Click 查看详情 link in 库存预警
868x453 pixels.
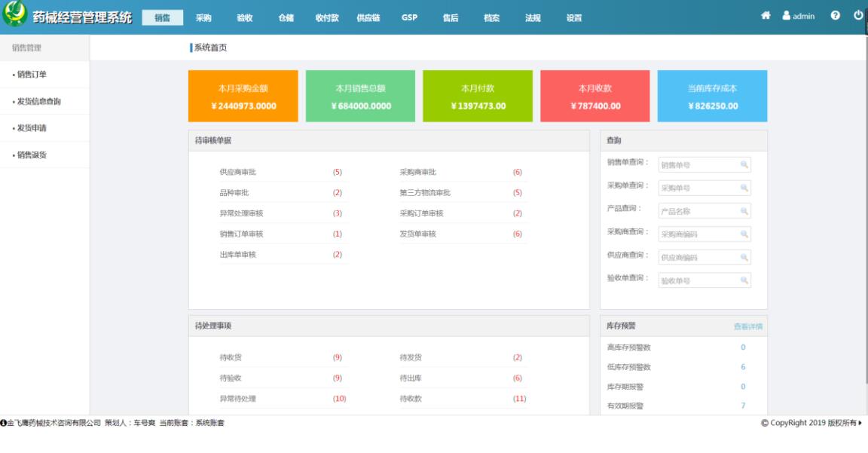point(748,326)
